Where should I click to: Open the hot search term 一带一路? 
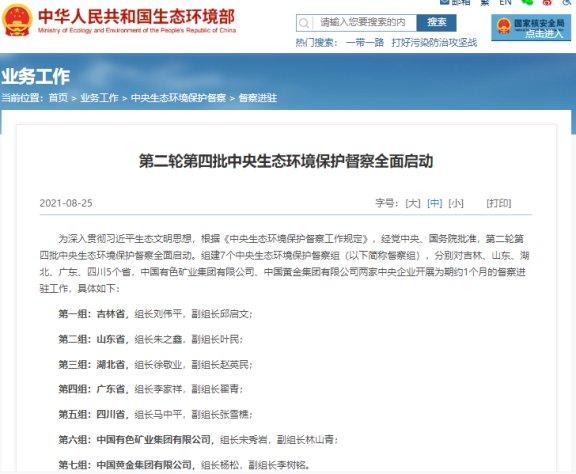click(365, 43)
